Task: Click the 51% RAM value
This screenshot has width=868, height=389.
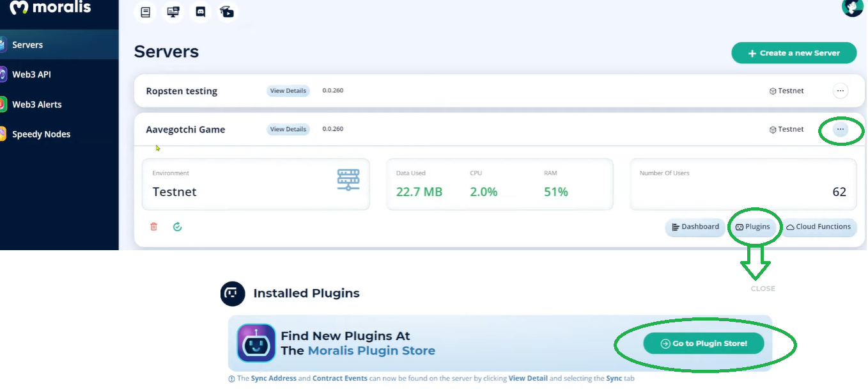Action: [x=556, y=192]
